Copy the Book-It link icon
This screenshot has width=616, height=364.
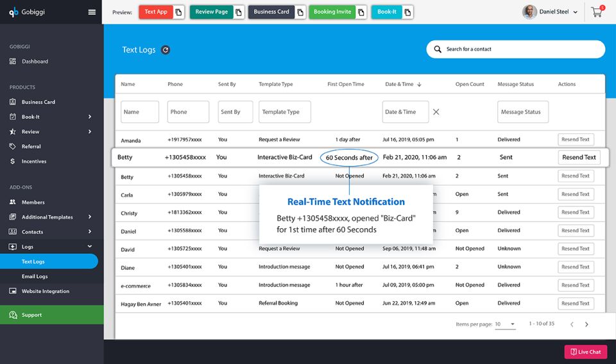[x=408, y=12]
